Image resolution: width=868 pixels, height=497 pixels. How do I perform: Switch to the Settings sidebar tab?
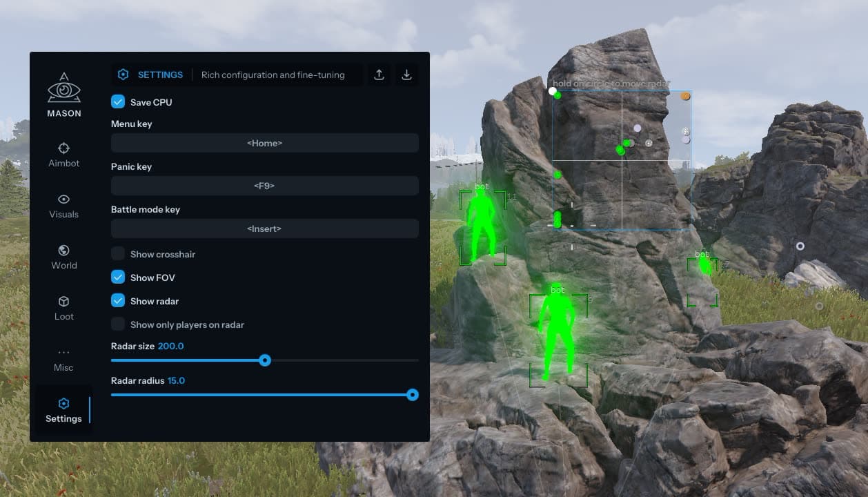63,410
